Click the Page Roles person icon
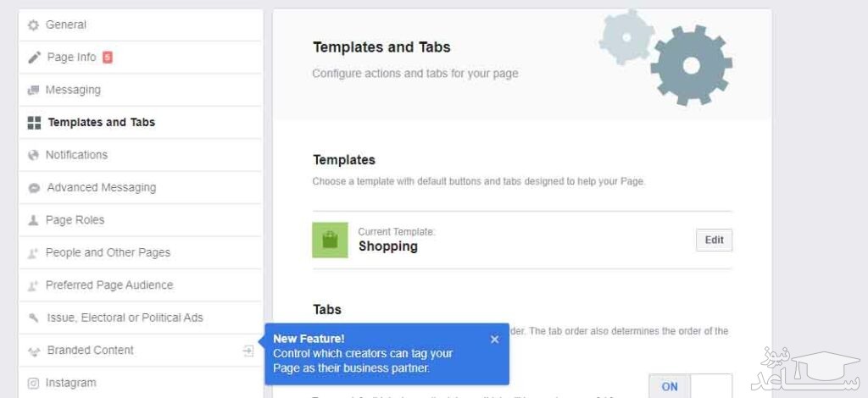Screen dimensions: 868x398 point(34,220)
